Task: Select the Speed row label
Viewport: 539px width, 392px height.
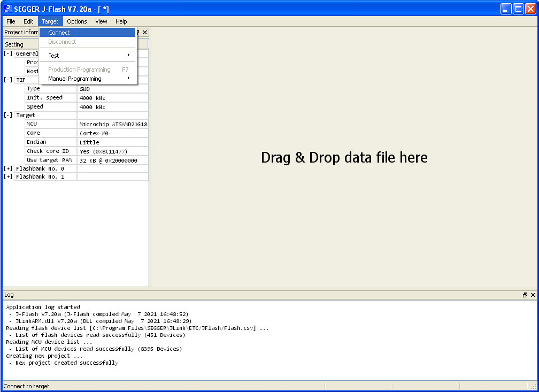Action: point(51,106)
